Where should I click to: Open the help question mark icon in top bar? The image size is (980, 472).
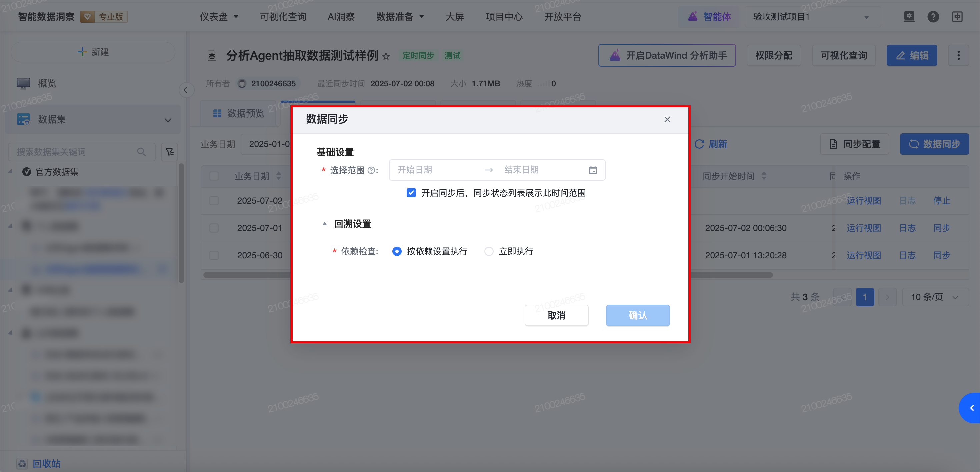(x=933, y=17)
